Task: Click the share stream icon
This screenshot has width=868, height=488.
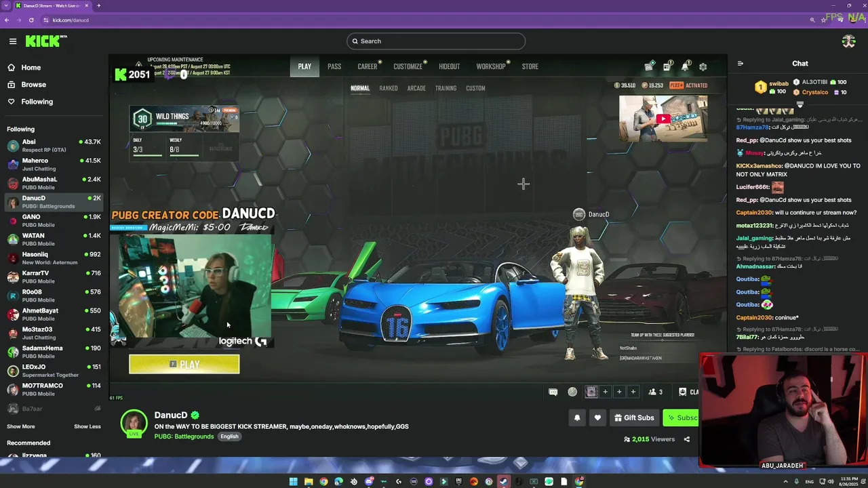Action: click(686, 439)
